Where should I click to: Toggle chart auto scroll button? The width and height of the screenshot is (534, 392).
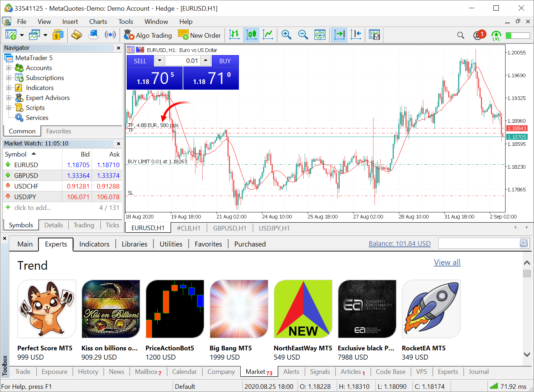(339, 35)
